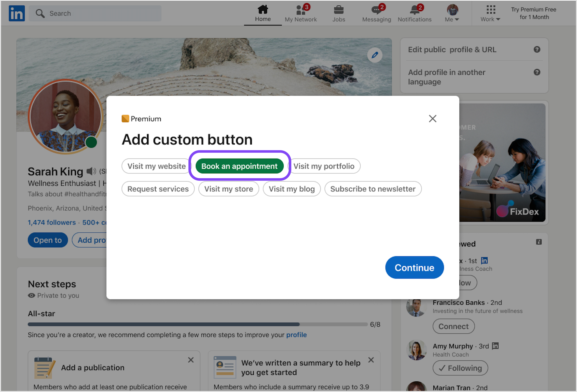Click the help icon beside Edit public profile
Image resolution: width=577 pixels, height=392 pixels.
coord(537,49)
